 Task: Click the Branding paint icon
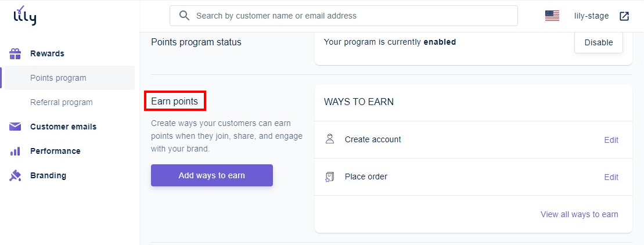pos(16,175)
